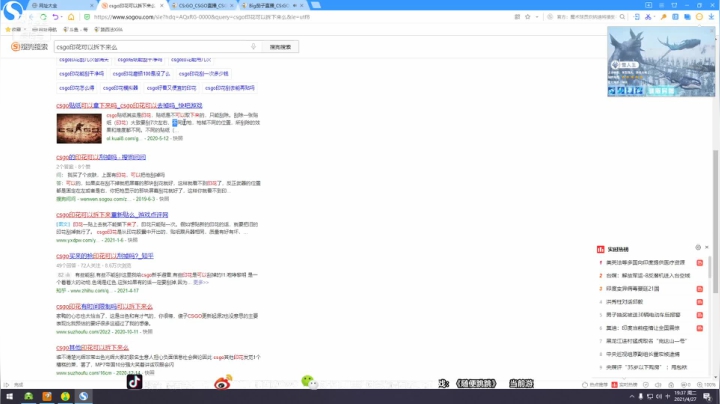The height and width of the screenshot is (404, 720).
Task: Click the CS:GO thumbnail in first result
Action: coord(79,129)
